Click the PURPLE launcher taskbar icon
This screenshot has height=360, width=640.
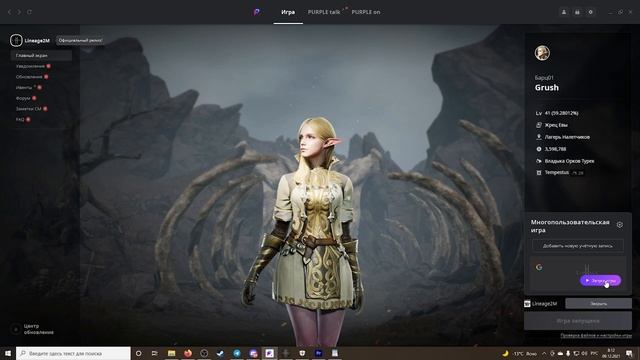(x=269, y=353)
